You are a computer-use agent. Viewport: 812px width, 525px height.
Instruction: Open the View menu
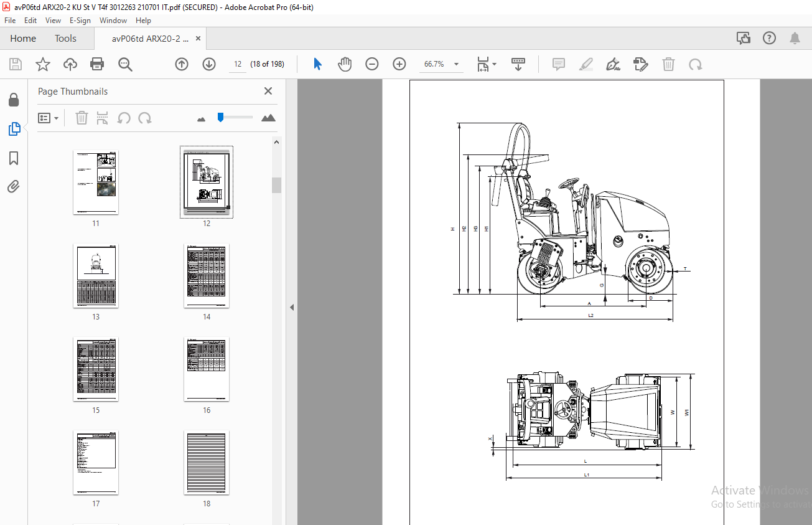[54, 21]
